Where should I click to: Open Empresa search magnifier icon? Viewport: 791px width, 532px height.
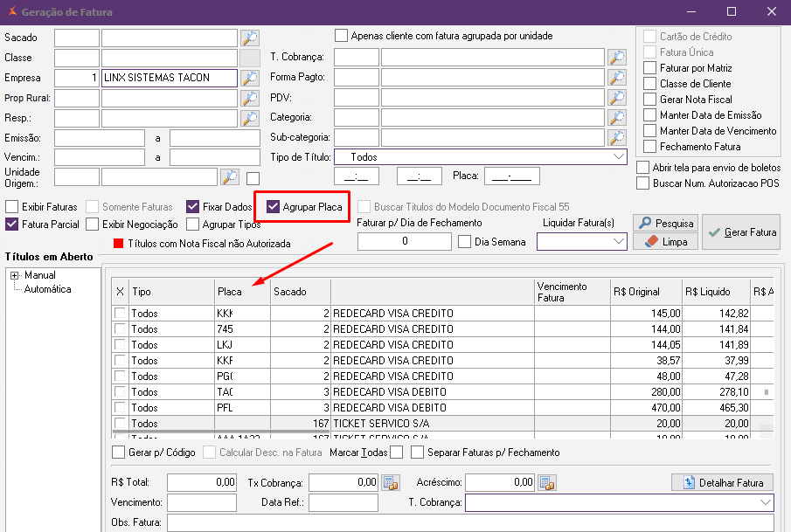pyautogui.click(x=250, y=78)
